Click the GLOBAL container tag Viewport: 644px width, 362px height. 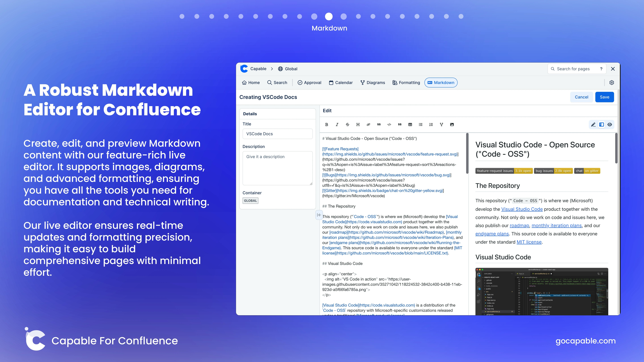pos(250,201)
